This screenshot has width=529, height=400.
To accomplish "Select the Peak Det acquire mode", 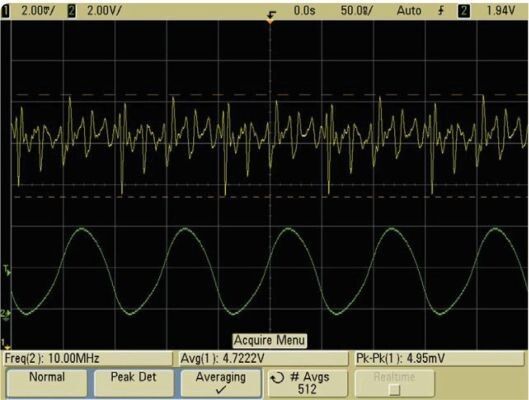I will [134, 383].
